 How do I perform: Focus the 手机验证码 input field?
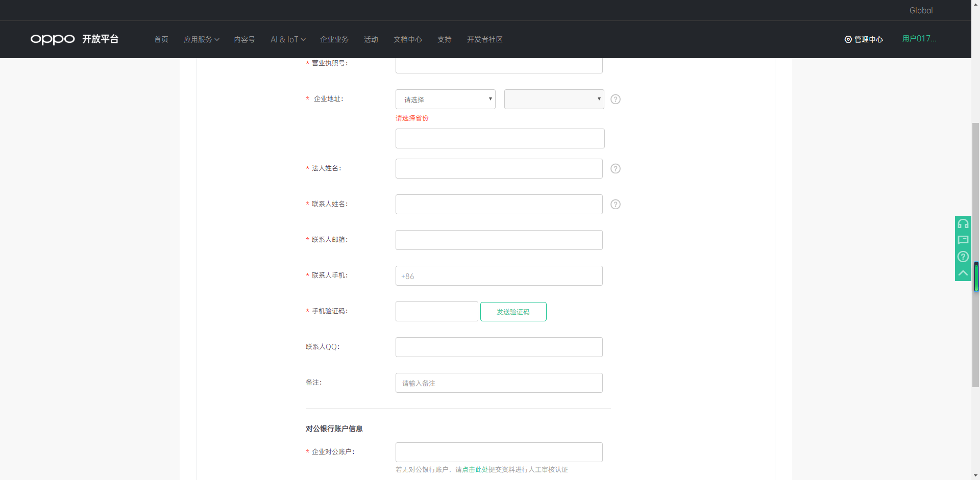point(437,312)
